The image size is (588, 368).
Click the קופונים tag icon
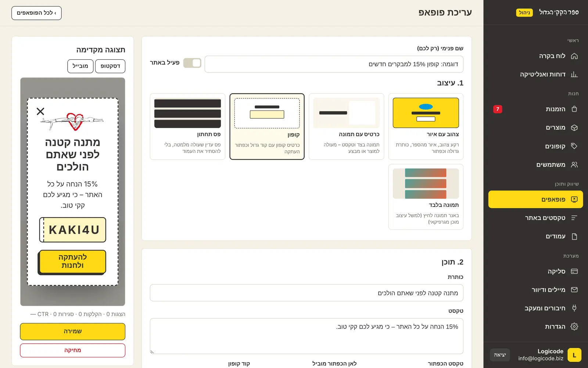[574, 146]
